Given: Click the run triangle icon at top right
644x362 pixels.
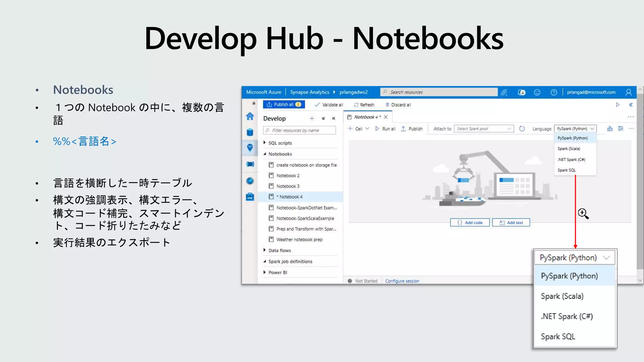Looking at the screenshot, I should (x=618, y=105).
